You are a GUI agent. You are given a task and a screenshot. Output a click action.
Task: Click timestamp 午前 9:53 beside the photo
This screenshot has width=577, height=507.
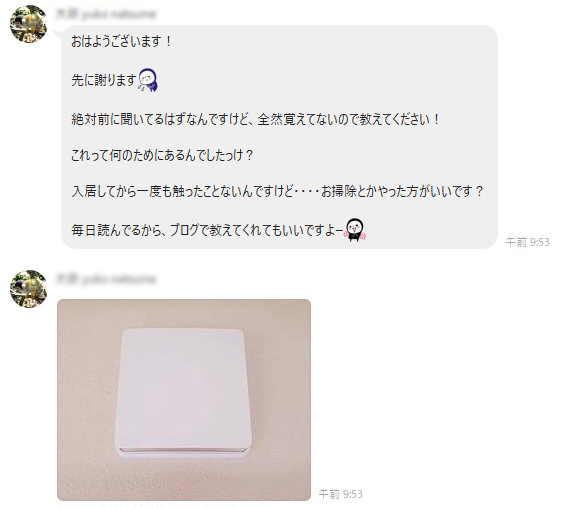click(x=340, y=494)
